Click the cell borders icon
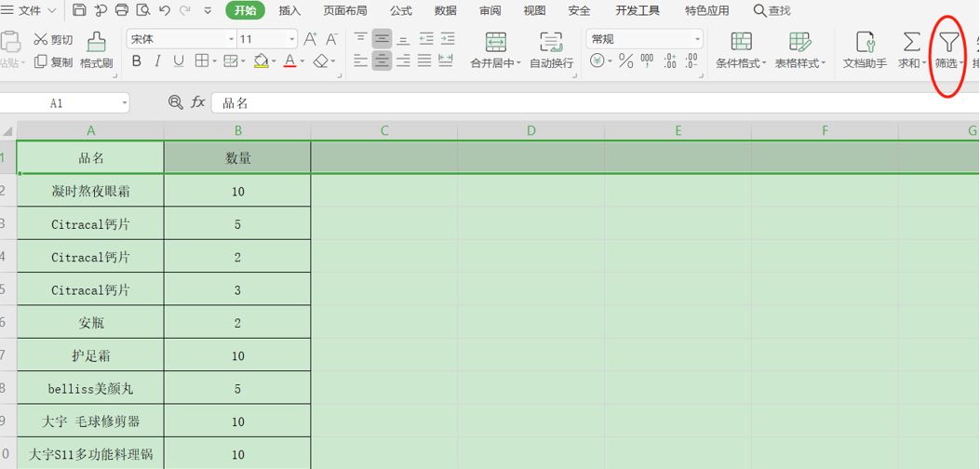Screen dimensions: 980x469 (201, 61)
